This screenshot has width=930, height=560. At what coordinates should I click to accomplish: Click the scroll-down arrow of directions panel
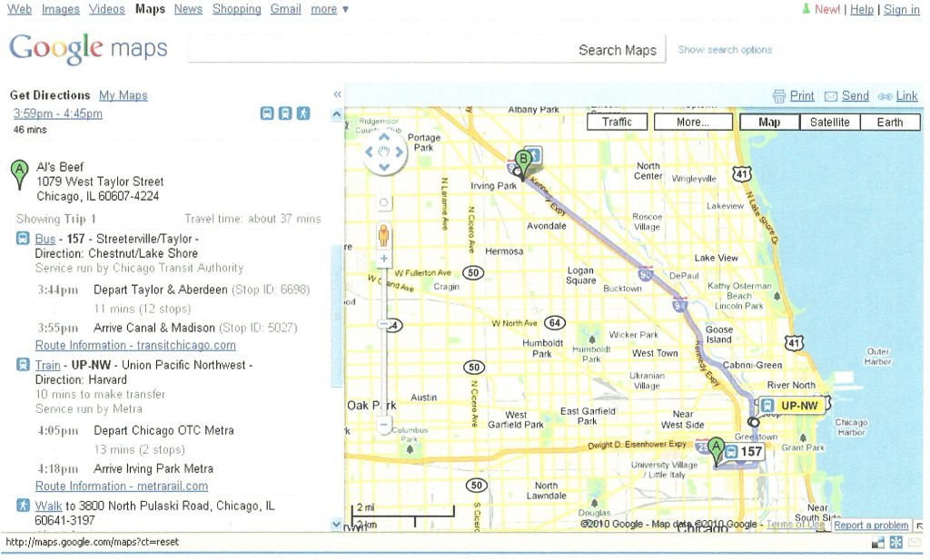(336, 524)
